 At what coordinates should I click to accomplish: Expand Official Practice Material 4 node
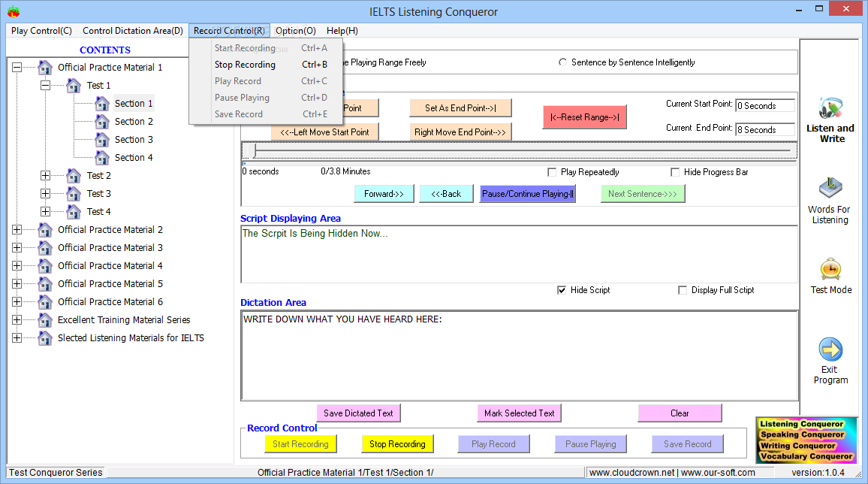[x=17, y=266]
